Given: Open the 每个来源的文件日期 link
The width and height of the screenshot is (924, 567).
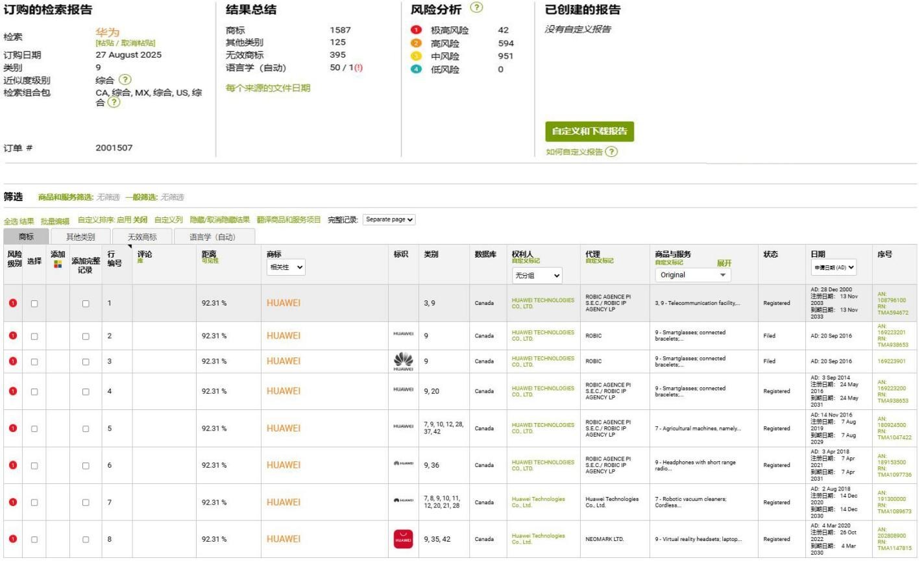Looking at the screenshot, I should tap(268, 88).
